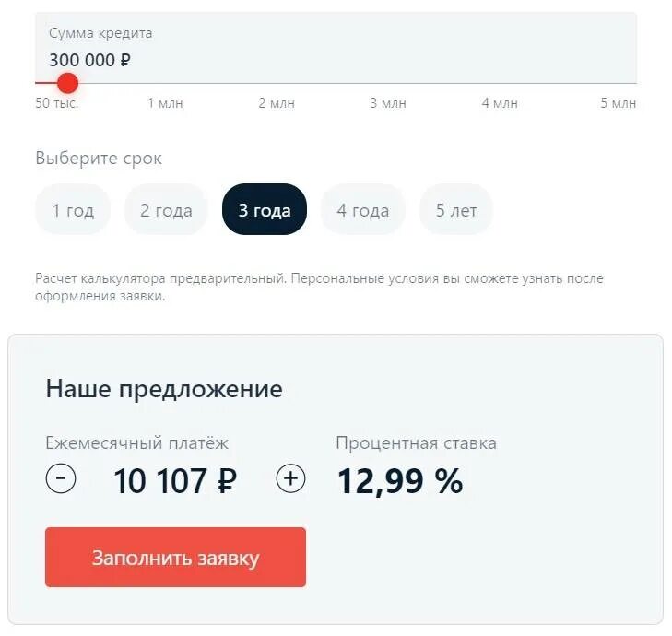Click the calculator disclaimer text

(318, 287)
